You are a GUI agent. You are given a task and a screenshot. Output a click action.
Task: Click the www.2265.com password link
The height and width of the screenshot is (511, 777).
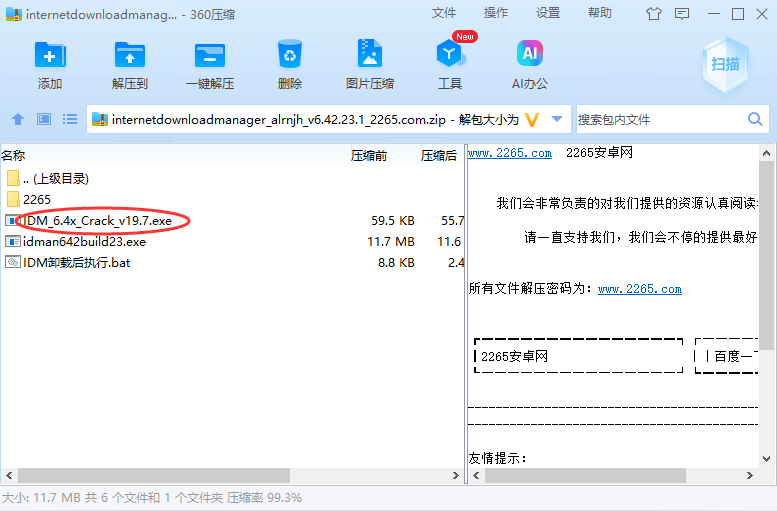[640, 289]
